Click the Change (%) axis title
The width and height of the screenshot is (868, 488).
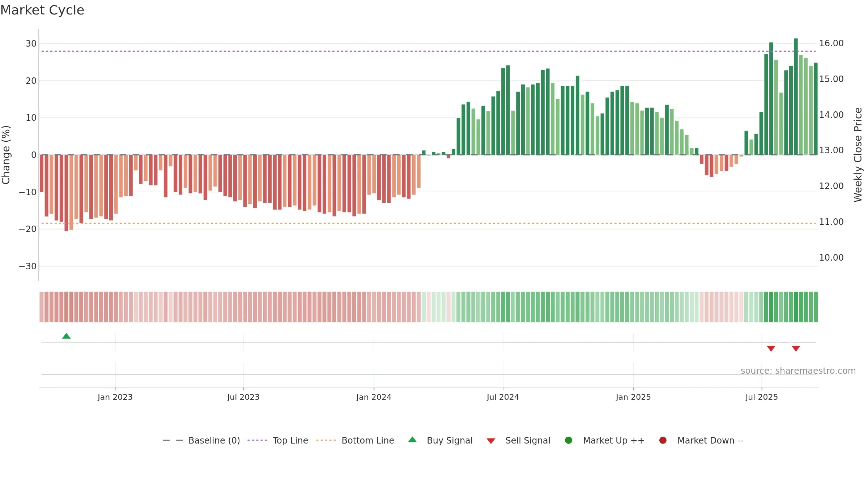pos(6,155)
